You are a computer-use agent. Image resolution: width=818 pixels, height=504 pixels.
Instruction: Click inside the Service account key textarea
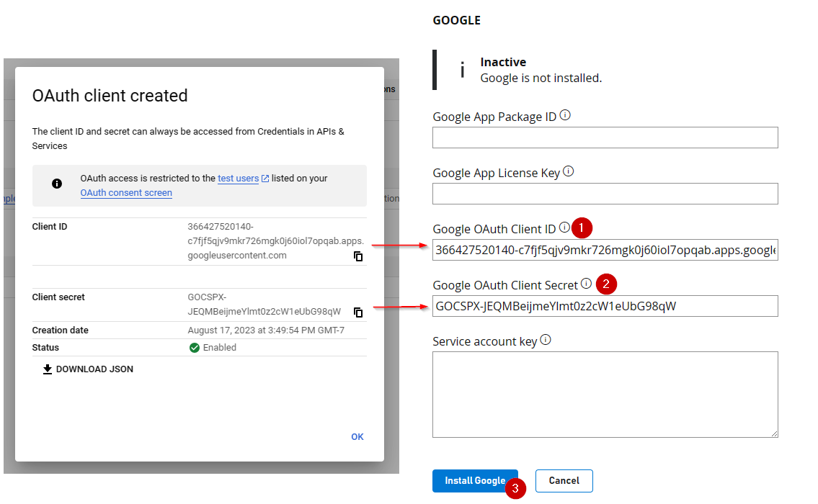click(x=605, y=392)
